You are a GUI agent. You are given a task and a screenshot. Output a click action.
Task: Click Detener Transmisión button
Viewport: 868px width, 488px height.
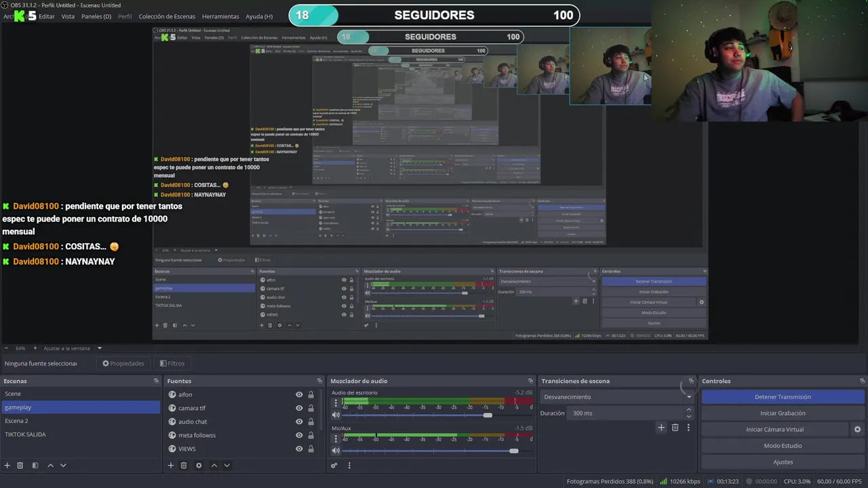pyautogui.click(x=783, y=397)
